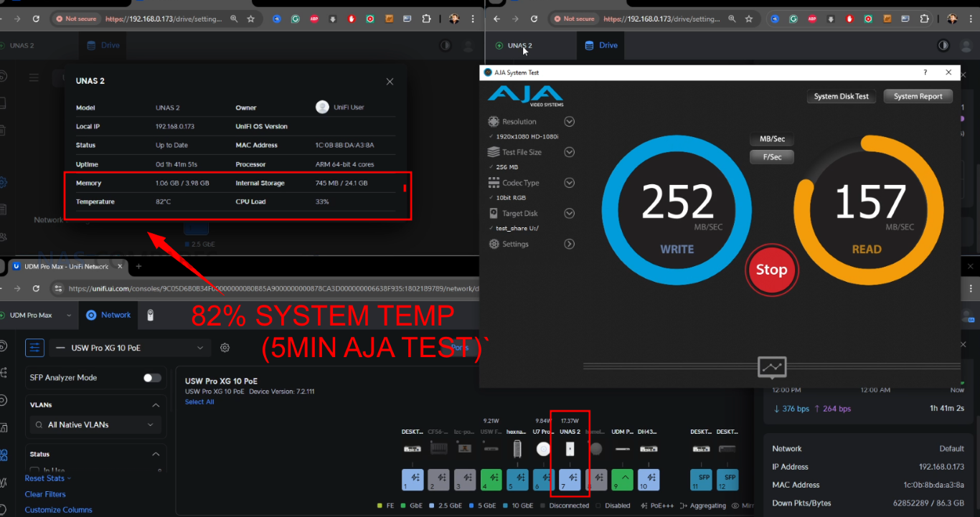Click the Protect camera app icon tab
Image resolution: width=980 pixels, height=517 pixels.
(x=151, y=315)
